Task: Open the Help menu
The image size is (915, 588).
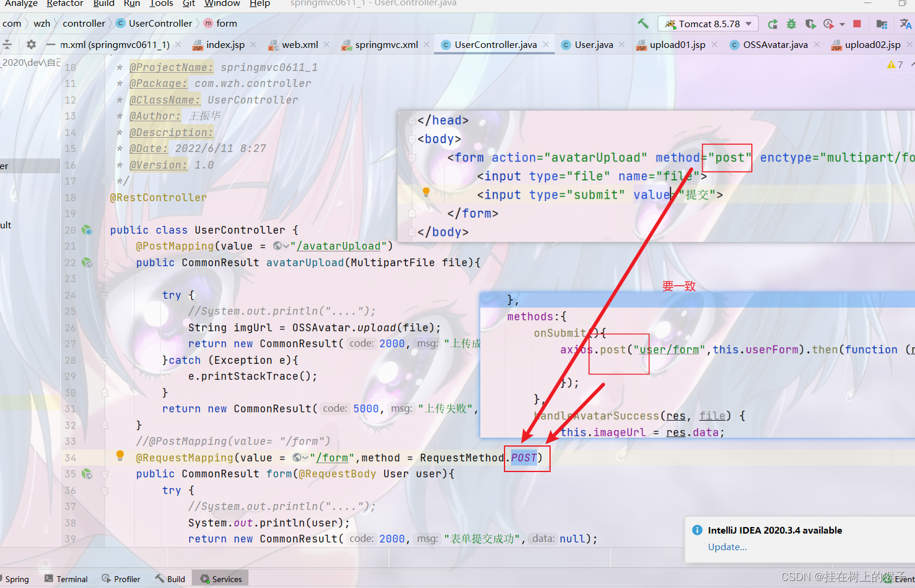Action: click(x=260, y=4)
